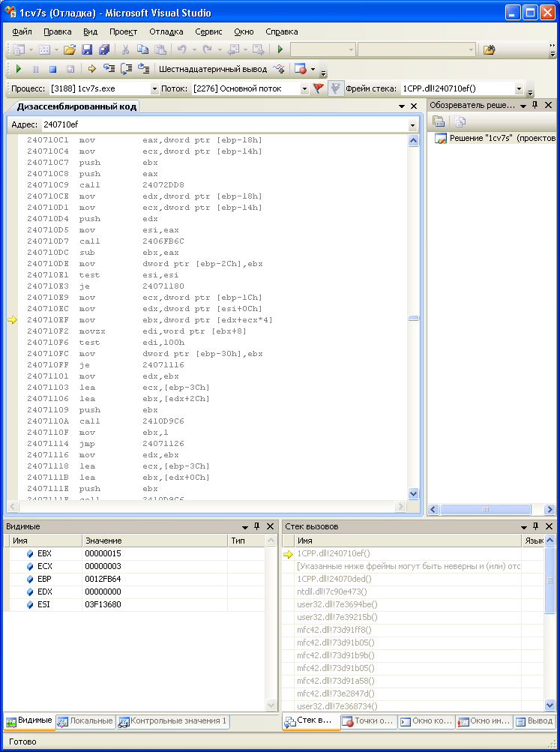Click the Copy icon in toolbar
Image resolution: width=560 pixels, height=752 pixels.
[x=142, y=49]
